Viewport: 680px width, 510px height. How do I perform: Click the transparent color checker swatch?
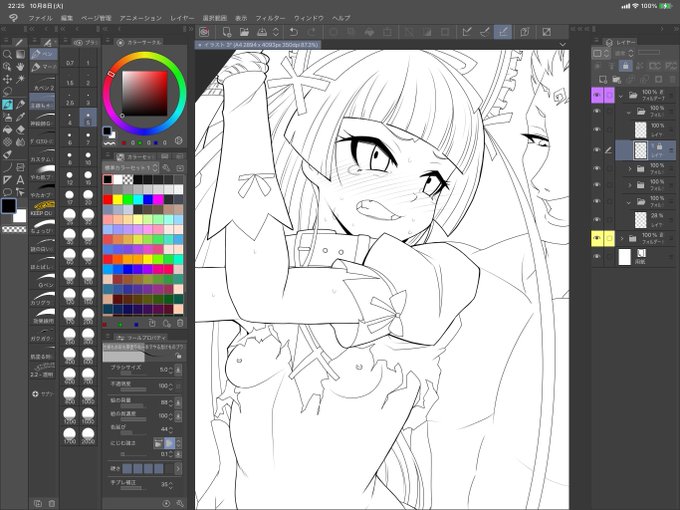coord(14,229)
